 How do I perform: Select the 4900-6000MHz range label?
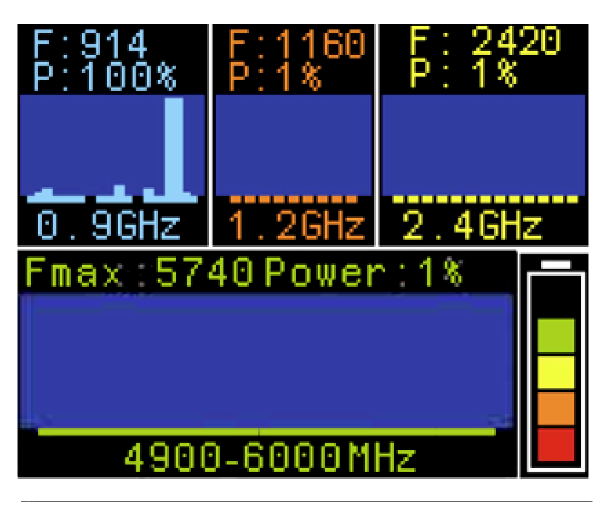(x=268, y=458)
